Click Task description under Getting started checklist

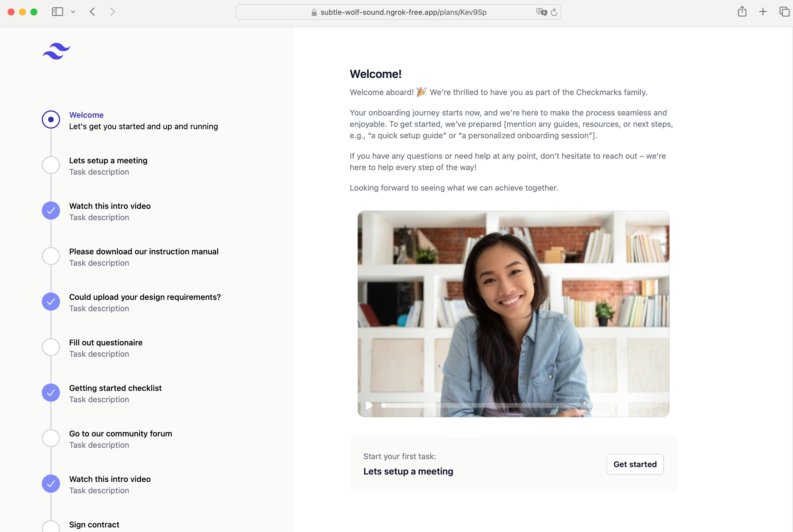click(99, 399)
